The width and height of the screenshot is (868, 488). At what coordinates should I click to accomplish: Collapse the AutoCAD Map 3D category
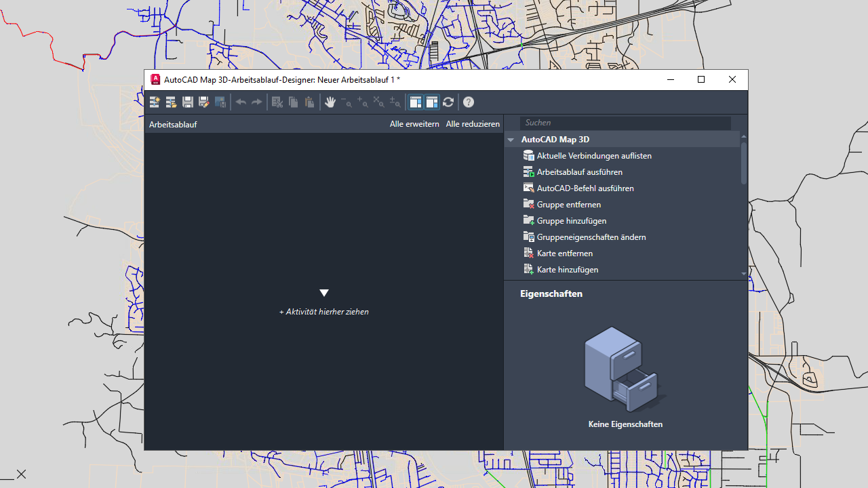[x=511, y=140]
